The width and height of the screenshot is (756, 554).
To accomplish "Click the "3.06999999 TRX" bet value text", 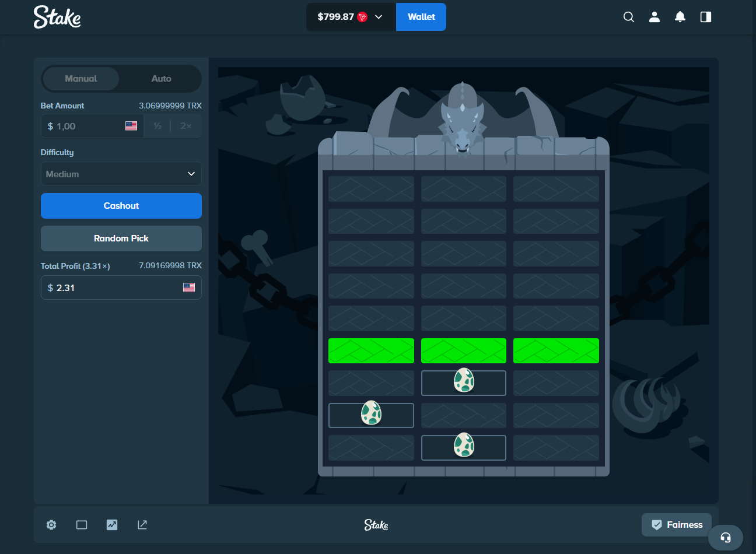I will click(170, 106).
